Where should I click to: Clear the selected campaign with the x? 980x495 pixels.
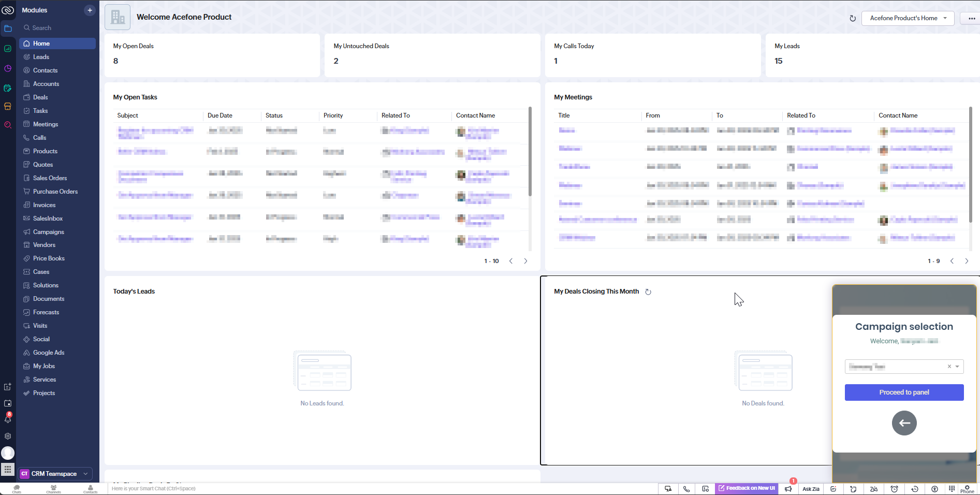(949, 367)
